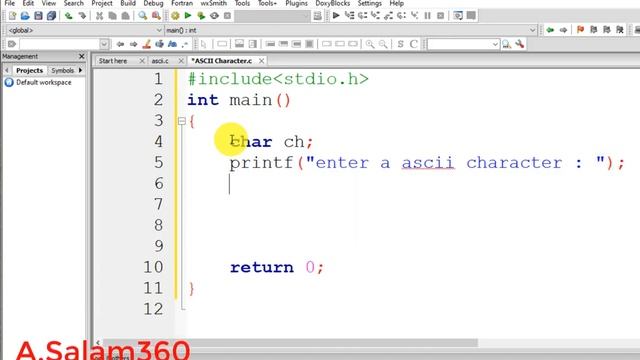This screenshot has height=360, width=640.
Task: Build the project with the gear icon
Action: coord(175,16)
